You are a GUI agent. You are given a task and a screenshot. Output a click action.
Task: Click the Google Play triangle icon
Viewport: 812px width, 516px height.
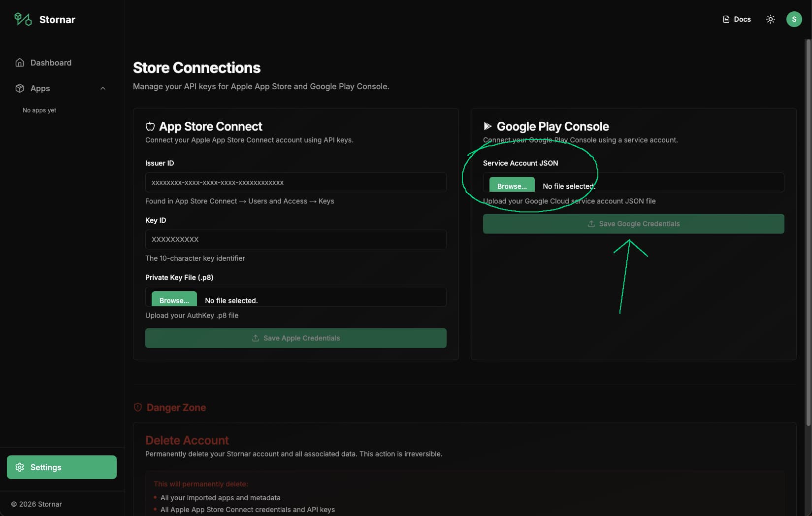pyautogui.click(x=487, y=126)
